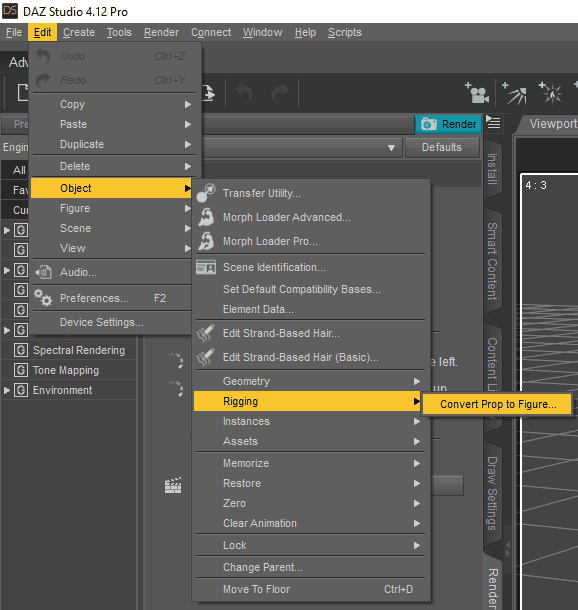Open the Memorize submenu
The image size is (578, 610).
coord(310,463)
